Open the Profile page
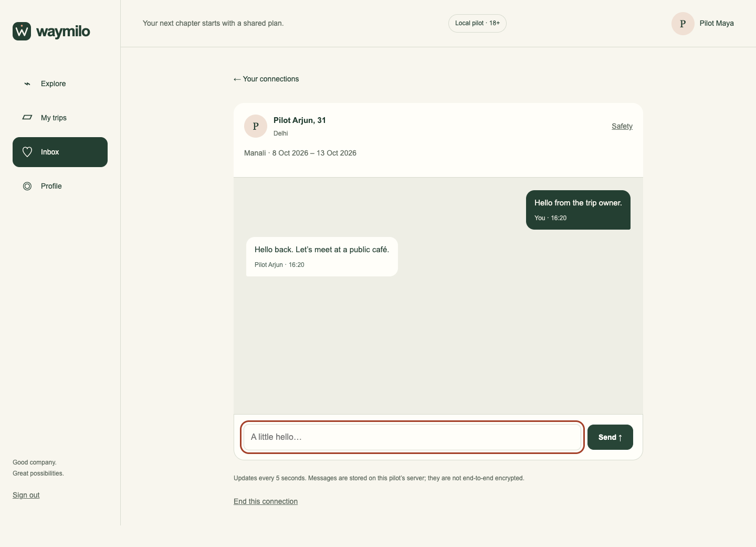This screenshot has width=756, height=547. (60, 186)
